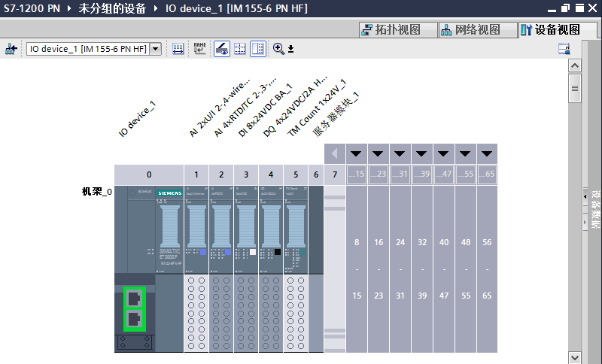Select the AI 2xU/I module in slot 1
Viewport: 602px width, 364px height.
click(196, 268)
